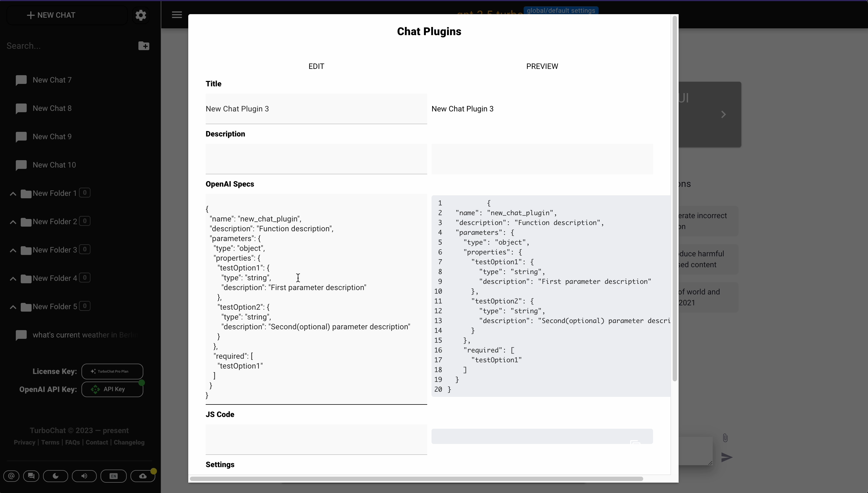Click the cloud upload sync icon
Viewport: 868px width, 493px height.
(x=142, y=476)
